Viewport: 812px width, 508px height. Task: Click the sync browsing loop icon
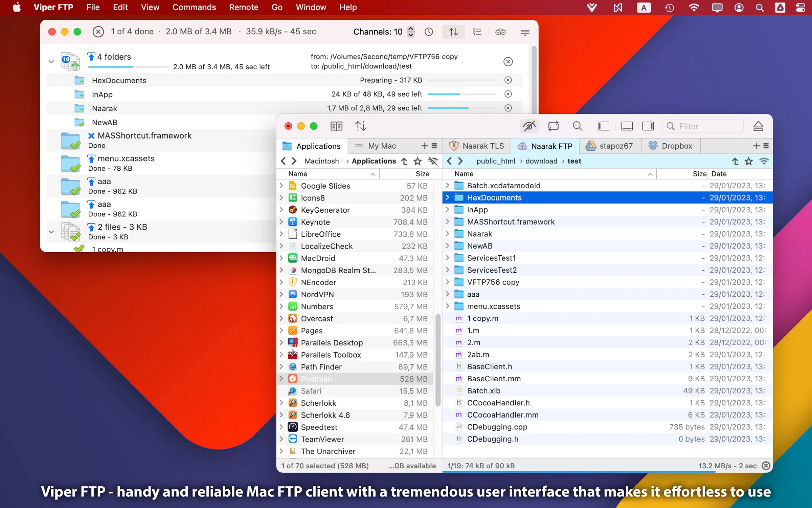pyautogui.click(x=553, y=126)
